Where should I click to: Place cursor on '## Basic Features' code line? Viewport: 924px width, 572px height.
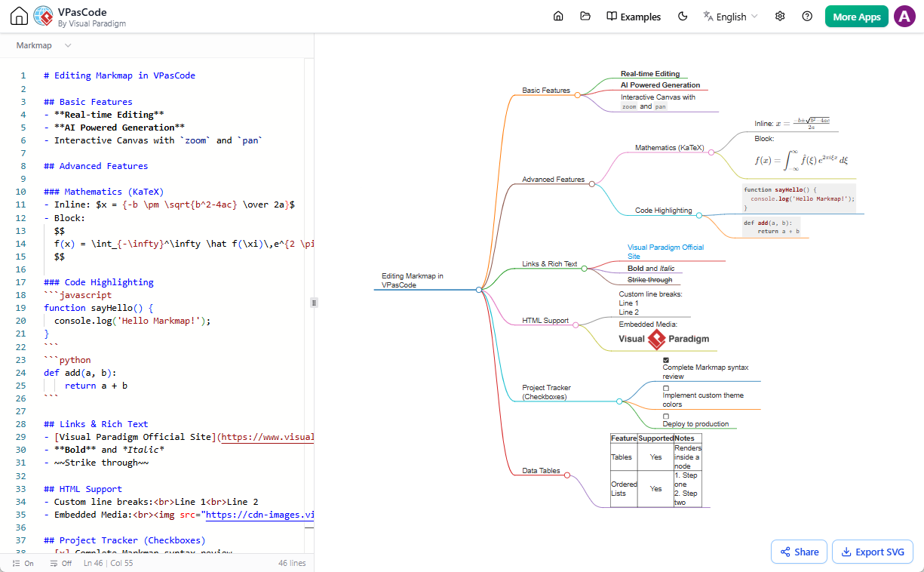(x=87, y=102)
